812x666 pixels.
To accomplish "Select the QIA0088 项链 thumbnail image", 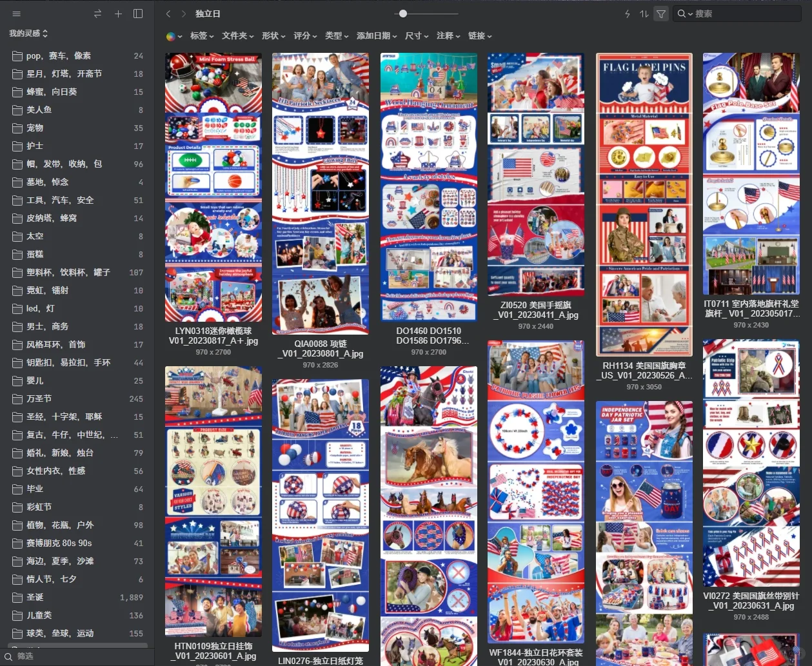I will [x=321, y=193].
